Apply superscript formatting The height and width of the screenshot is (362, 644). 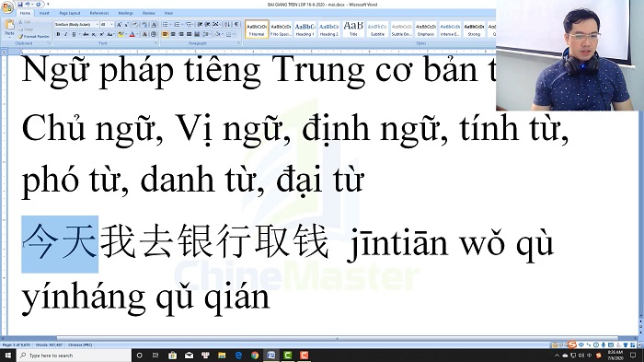pyautogui.click(x=102, y=34)
